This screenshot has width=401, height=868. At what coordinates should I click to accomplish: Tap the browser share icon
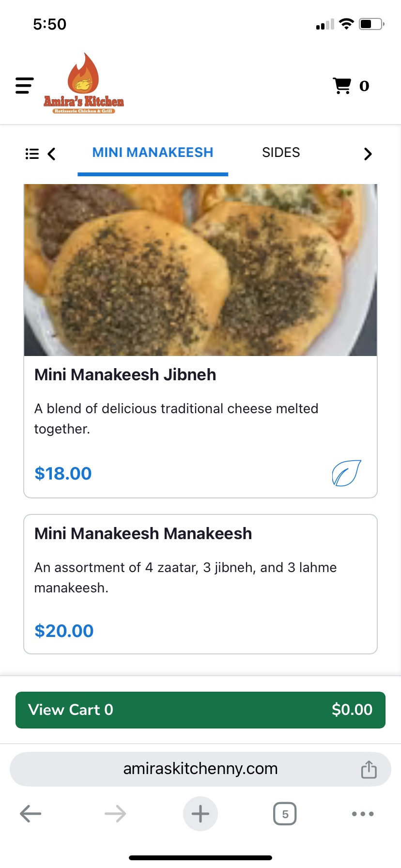(x=369, y=769)
